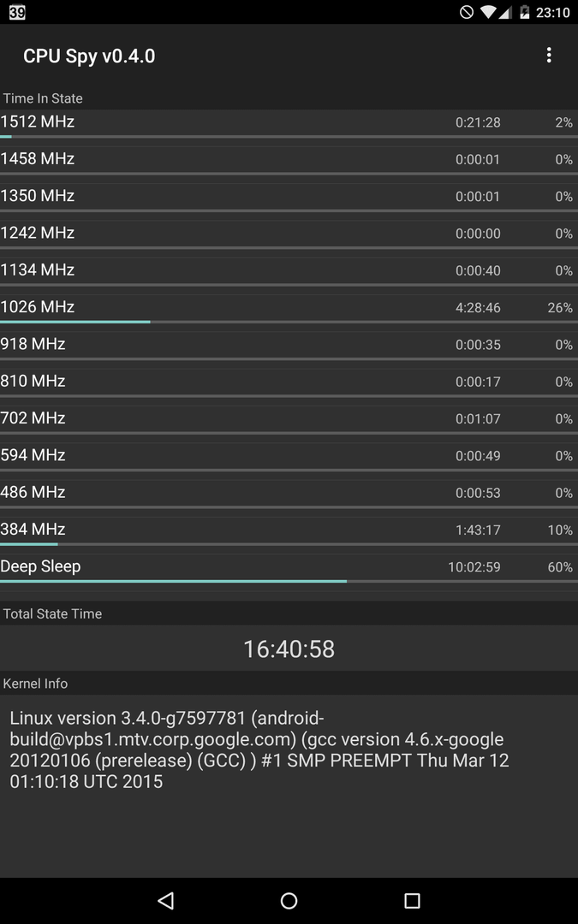Tap the CPU Spy v0.4.0 title
Image resolution: width=578 pixels, height=924 pixels.
tap(89, 56)
